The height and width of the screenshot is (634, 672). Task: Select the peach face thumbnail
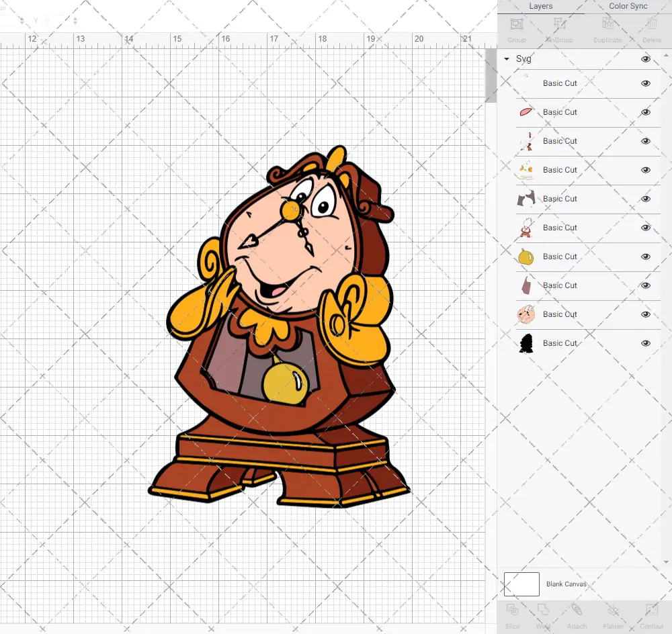click(526, 314)
